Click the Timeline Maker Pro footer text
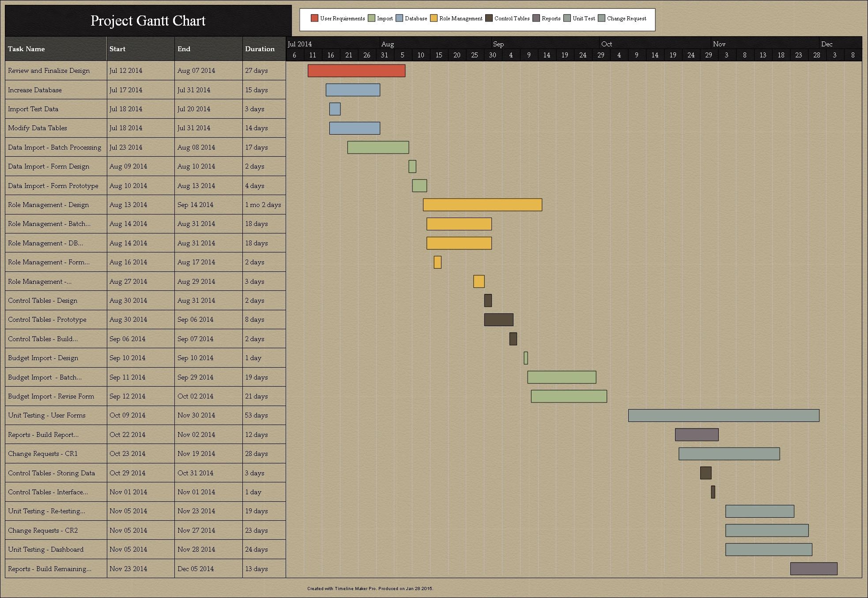The width and height of the screenshot is (868, 598). (370, 588)
